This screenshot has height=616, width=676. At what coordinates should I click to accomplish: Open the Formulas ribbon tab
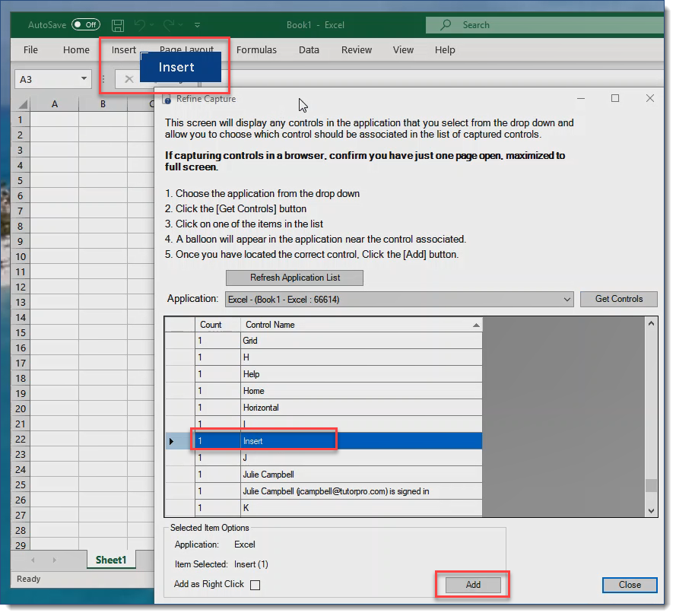coord(256,50)
